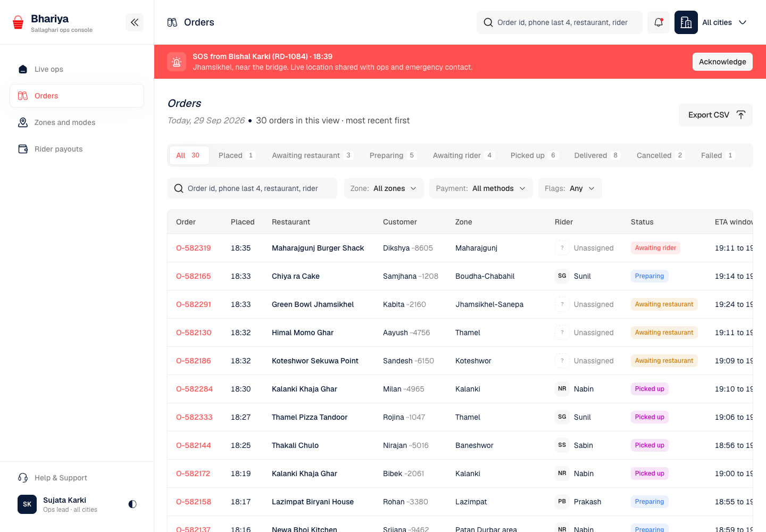766x532 pixels.
Task: Go to Zones and modes
Action: tap(77, 122)
